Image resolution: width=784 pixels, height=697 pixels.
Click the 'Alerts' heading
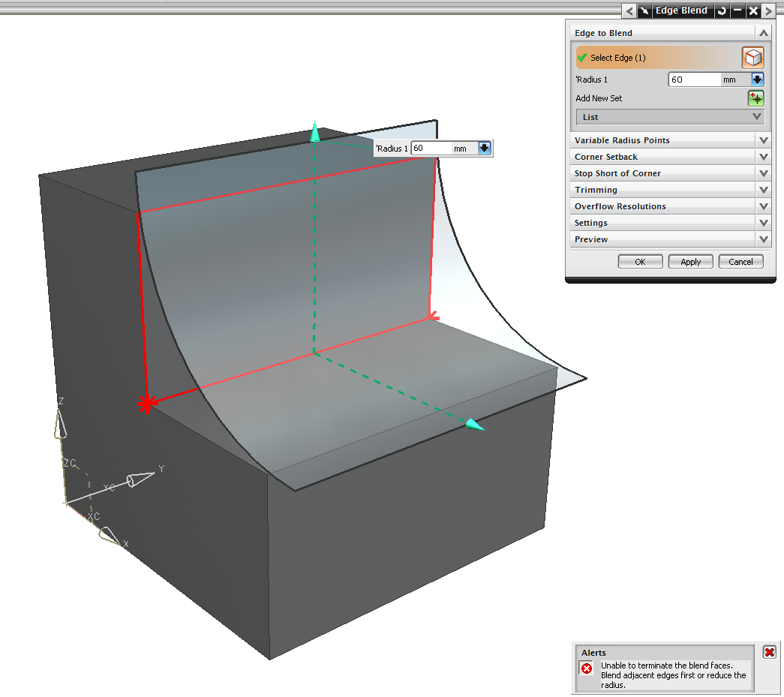[x=593, y=653]
